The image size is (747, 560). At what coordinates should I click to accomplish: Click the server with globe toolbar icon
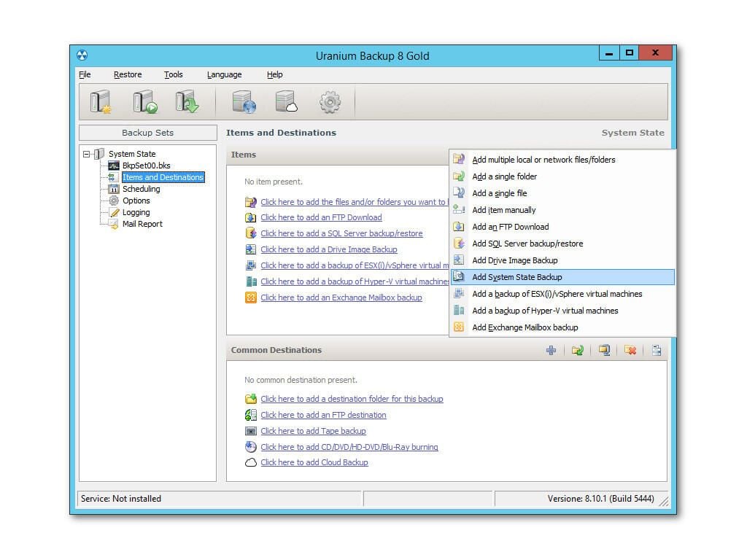pyautogui.click(x=244, y=101)
